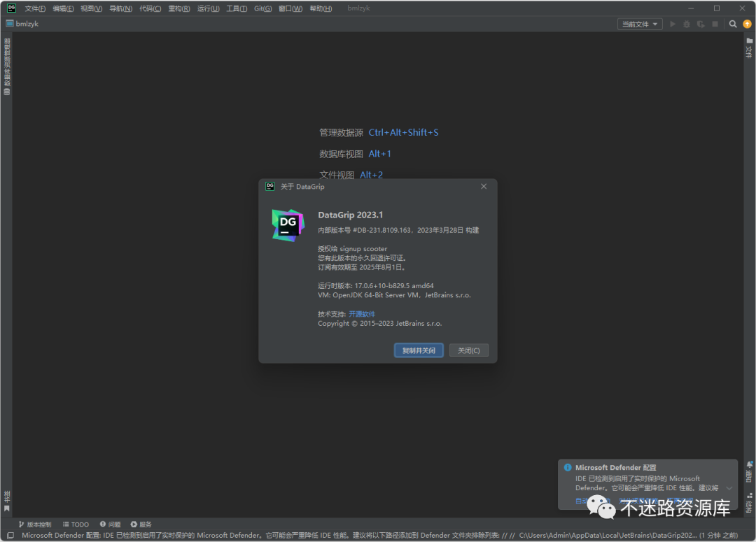Viewport: 756px width, 542px height.
Task: Open the 工具(T) menu
Action: 237,8
